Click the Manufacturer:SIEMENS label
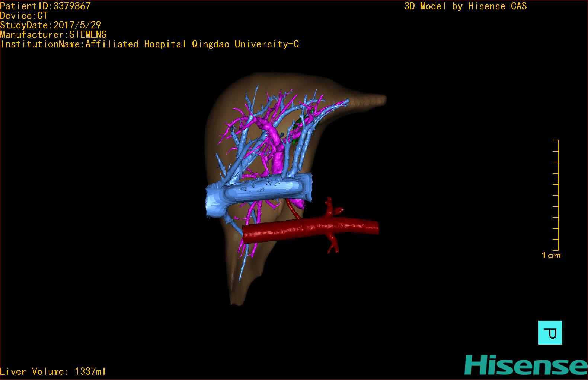The height and width of the screenshot is (380, 588). point(53,35)
